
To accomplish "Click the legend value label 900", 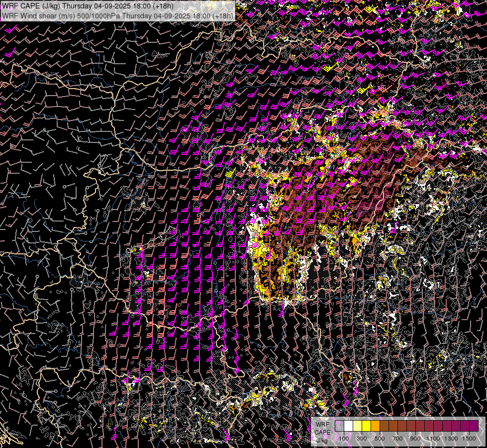I will (x=415, y=439).
